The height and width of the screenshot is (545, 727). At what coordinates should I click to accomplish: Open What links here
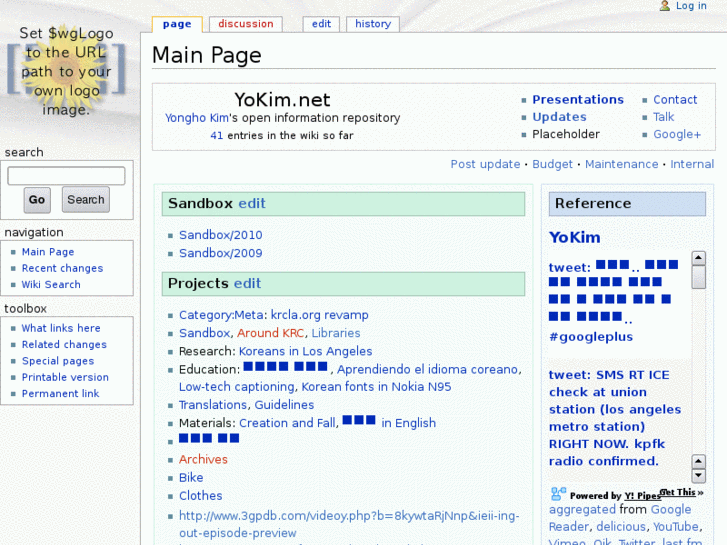(x=61, y=328)
